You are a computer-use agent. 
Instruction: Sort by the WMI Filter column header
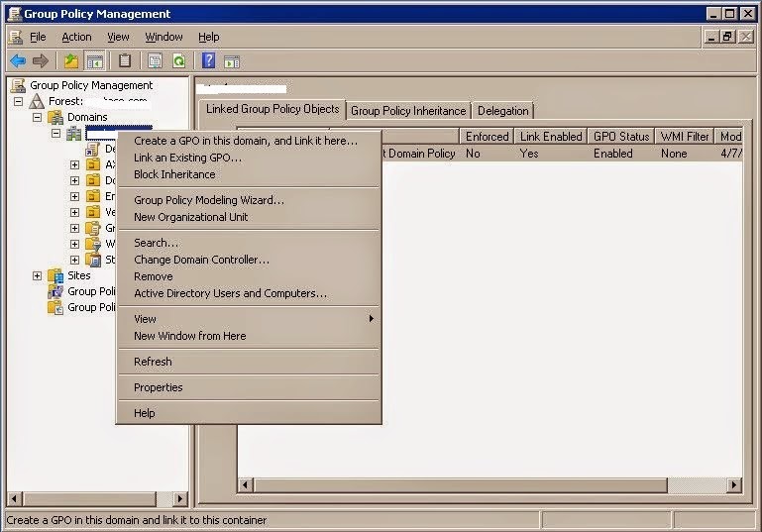pos(685,137)
